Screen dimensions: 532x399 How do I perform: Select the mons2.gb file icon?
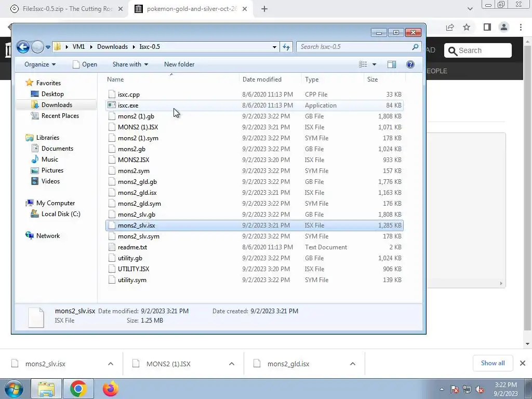[x=112, y=149]
